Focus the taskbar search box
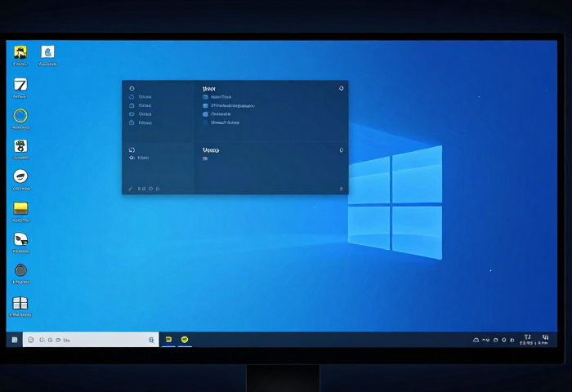 point(91,340)
